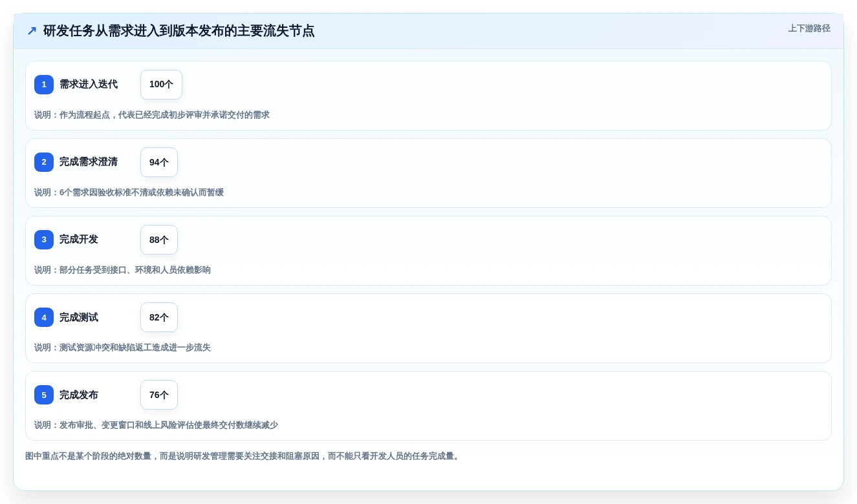Select the 需求进入迭代 stage label
Screen dimensions: 857x504
coord(89,85)
